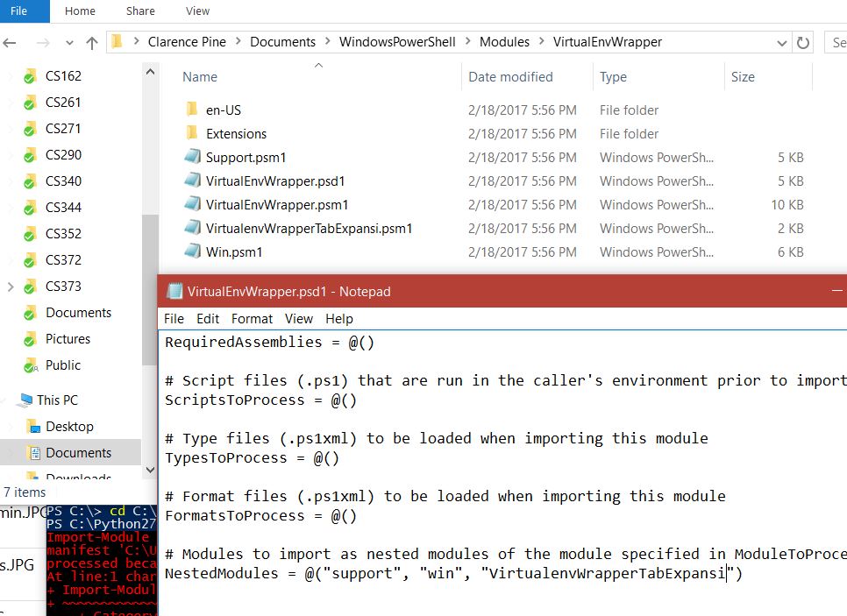Screen dimensions: 847x616
Task: Click the Modules breadcrumb in address bar
Action: 504,42
